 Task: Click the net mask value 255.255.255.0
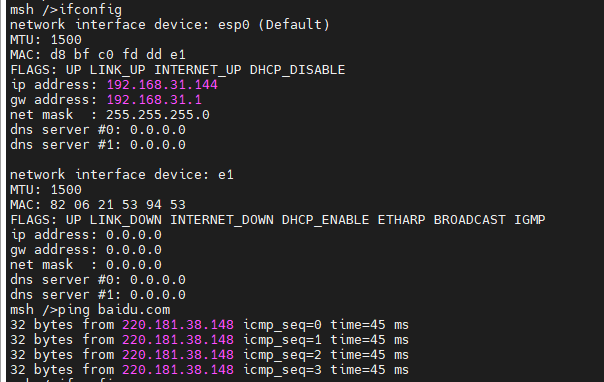158,115
